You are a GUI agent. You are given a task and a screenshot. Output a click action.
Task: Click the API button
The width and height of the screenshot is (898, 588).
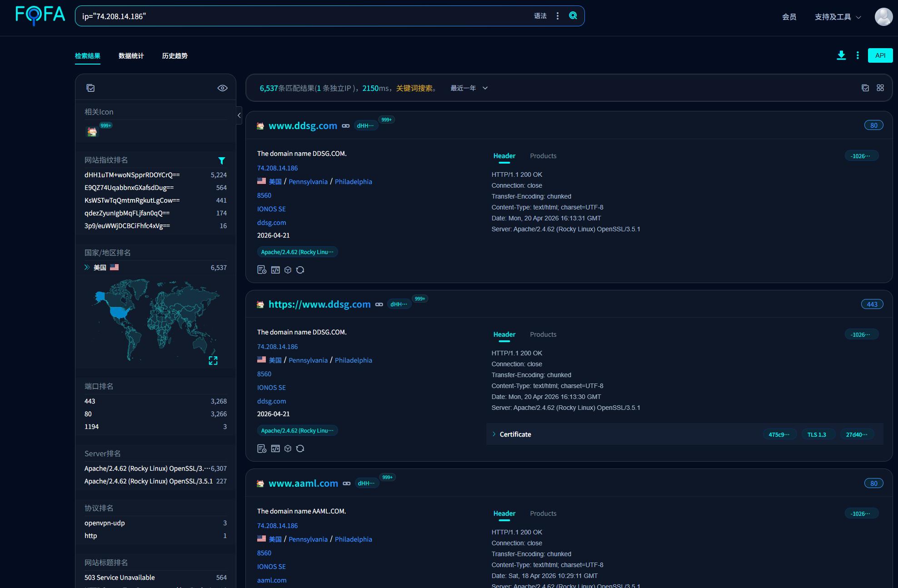click(x=880, y=55)
